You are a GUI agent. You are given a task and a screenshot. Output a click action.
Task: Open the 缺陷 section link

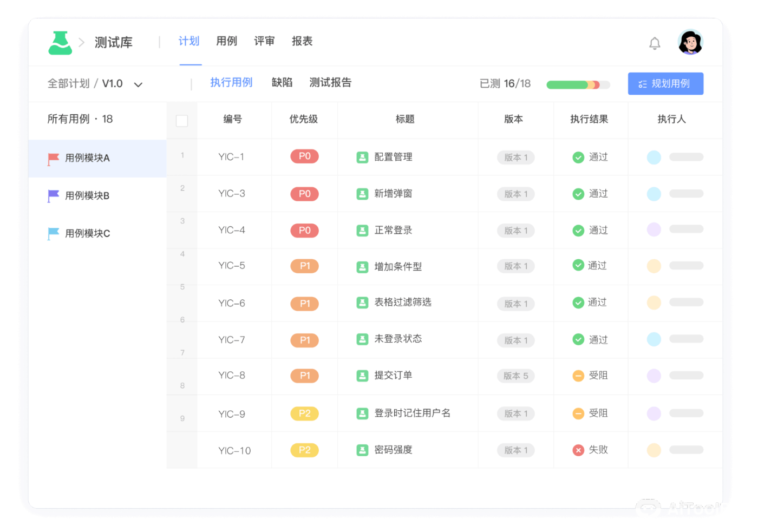tap(282, 83)
